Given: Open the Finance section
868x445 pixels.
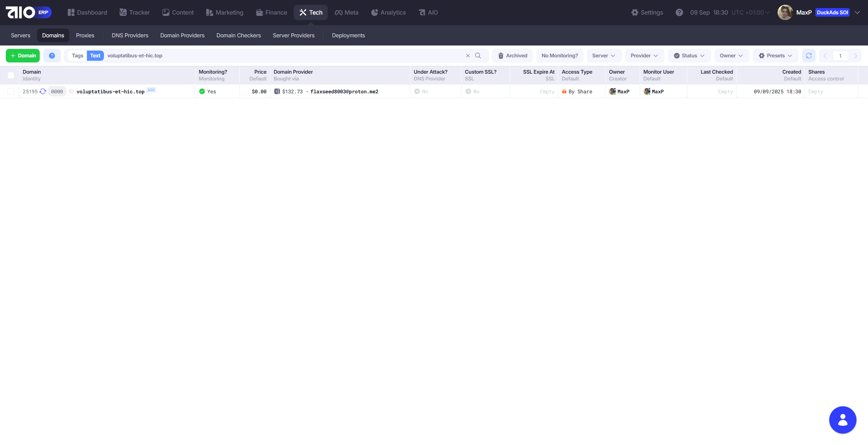Looking at the screenshot, I should pyautogui.click(x=271, y=13).
